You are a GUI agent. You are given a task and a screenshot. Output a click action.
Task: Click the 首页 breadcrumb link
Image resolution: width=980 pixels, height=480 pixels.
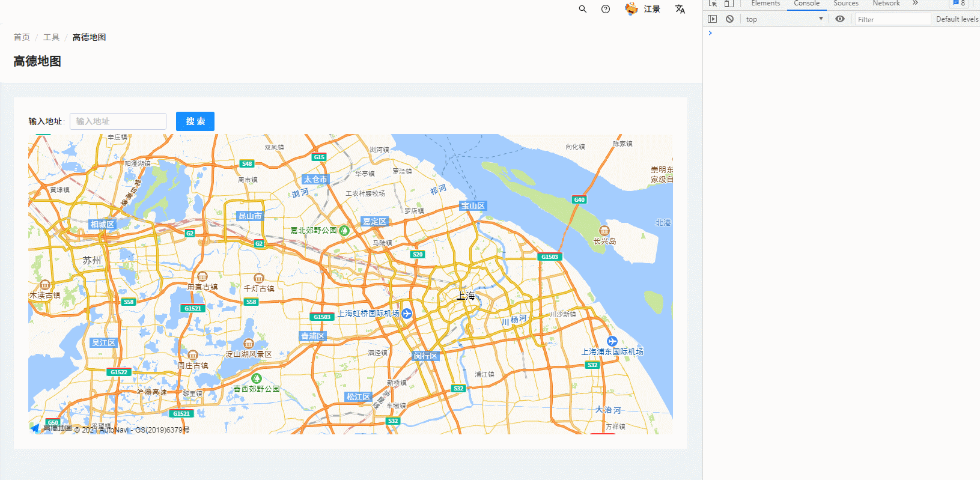(x=22, y=37)
